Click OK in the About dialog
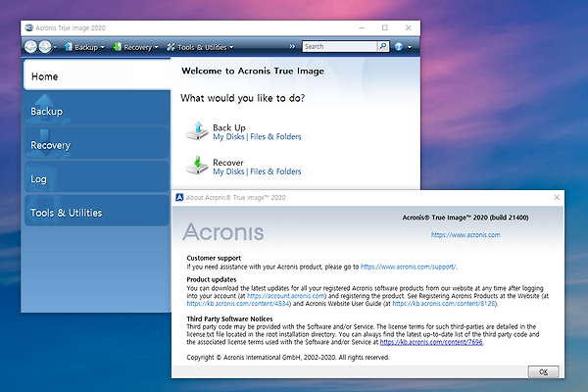This screenshot has height=392, width=588. (543, 371)
